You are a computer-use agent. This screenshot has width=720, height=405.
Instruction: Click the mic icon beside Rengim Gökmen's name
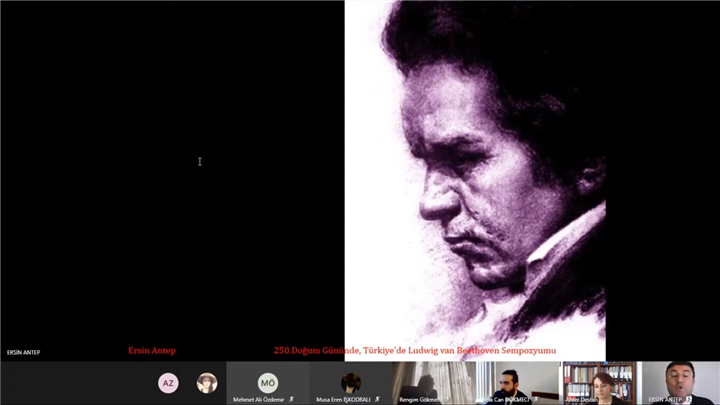coord(448,399)
